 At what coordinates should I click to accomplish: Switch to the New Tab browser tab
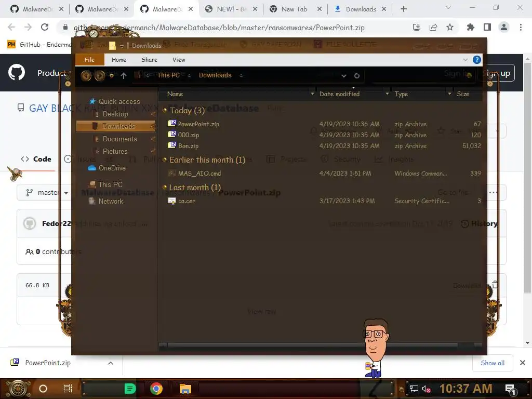[295, 9]
